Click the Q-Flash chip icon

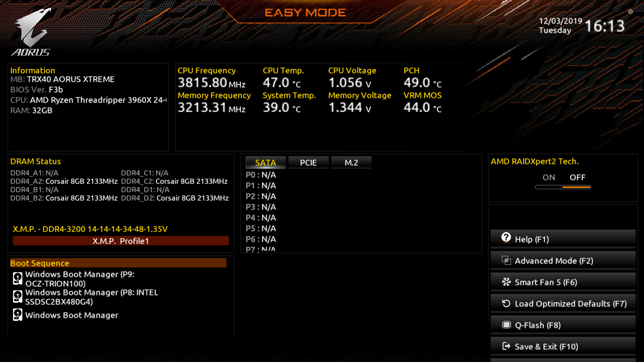[506, 325]
